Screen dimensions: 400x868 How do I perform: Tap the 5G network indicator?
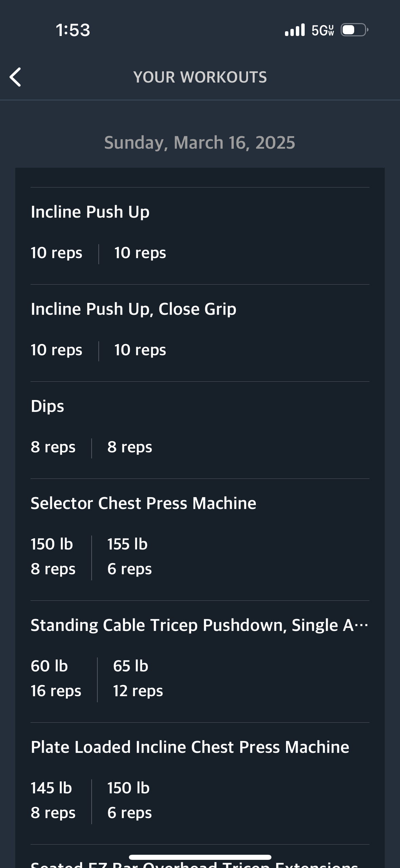tap(323, 30)
